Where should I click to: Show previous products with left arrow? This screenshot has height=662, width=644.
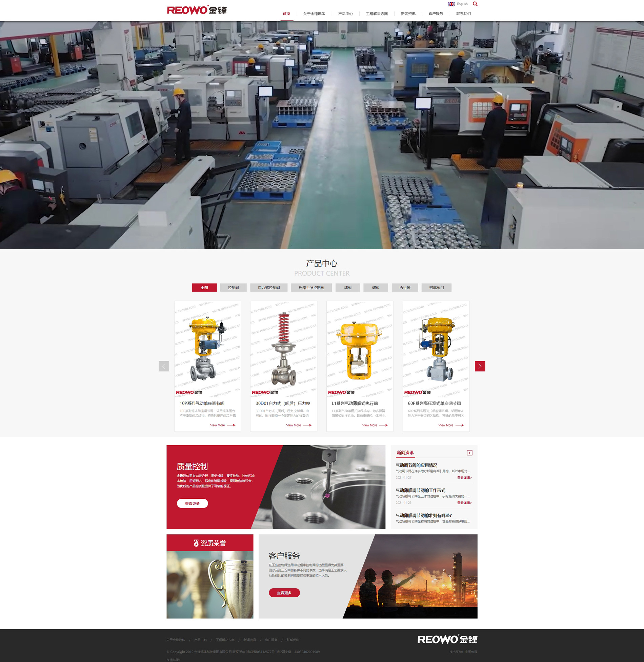pyautogui.click(x=164, y=366)
